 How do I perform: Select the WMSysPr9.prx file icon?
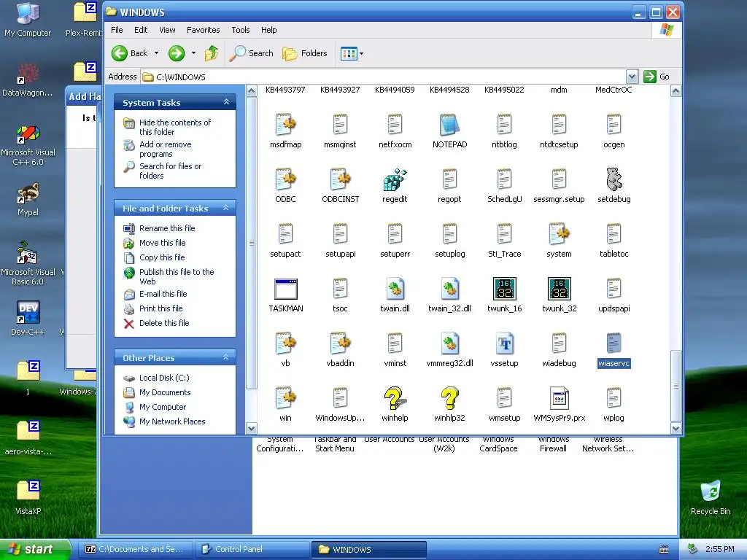pos(559,399)
